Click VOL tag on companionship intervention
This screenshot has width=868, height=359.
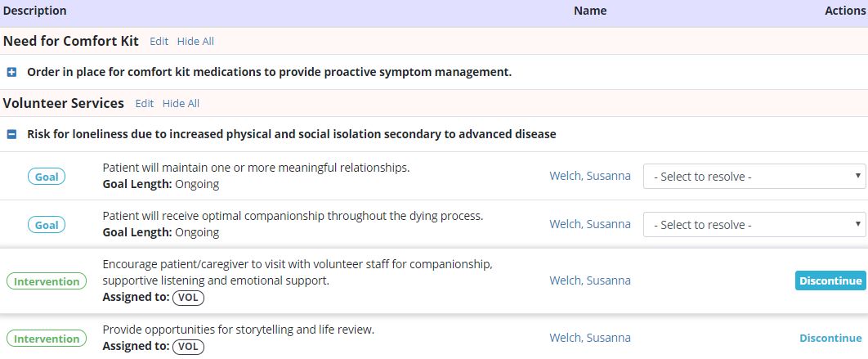coord(188,298)
